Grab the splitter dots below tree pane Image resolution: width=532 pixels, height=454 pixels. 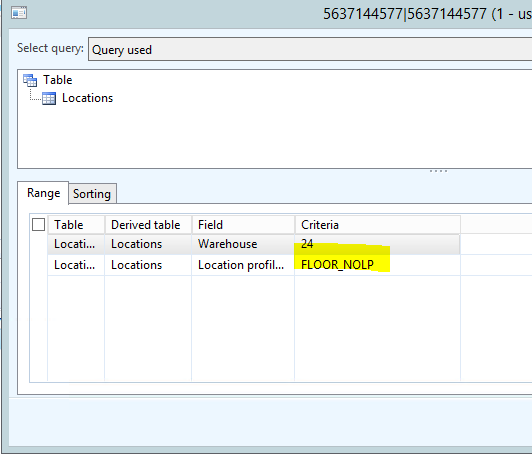pos(438,171)
